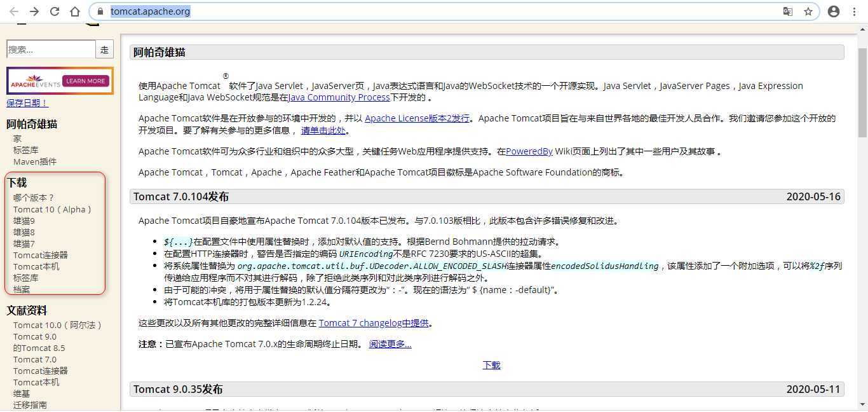Open Tomcat 7.0 documentation link

[35, 359]
